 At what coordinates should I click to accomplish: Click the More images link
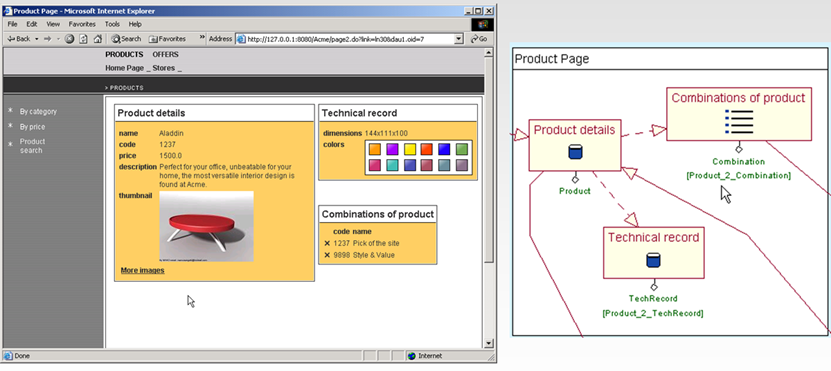point(143,270)
